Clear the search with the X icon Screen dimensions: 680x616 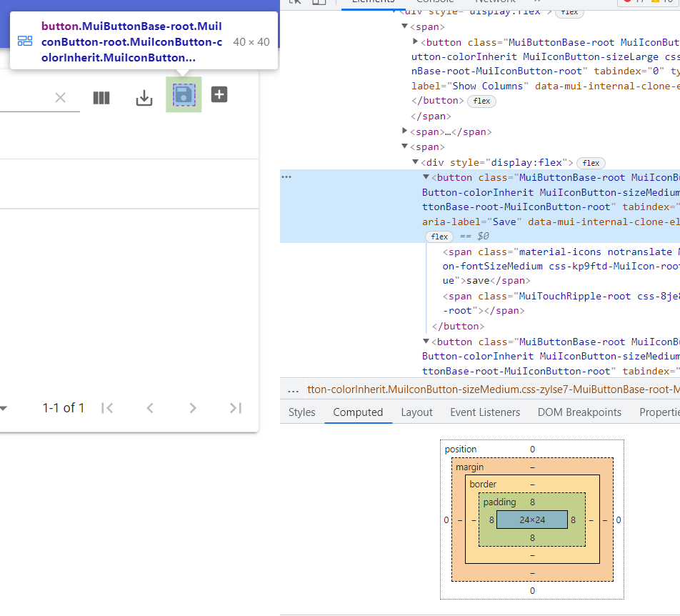pos(60,98)
